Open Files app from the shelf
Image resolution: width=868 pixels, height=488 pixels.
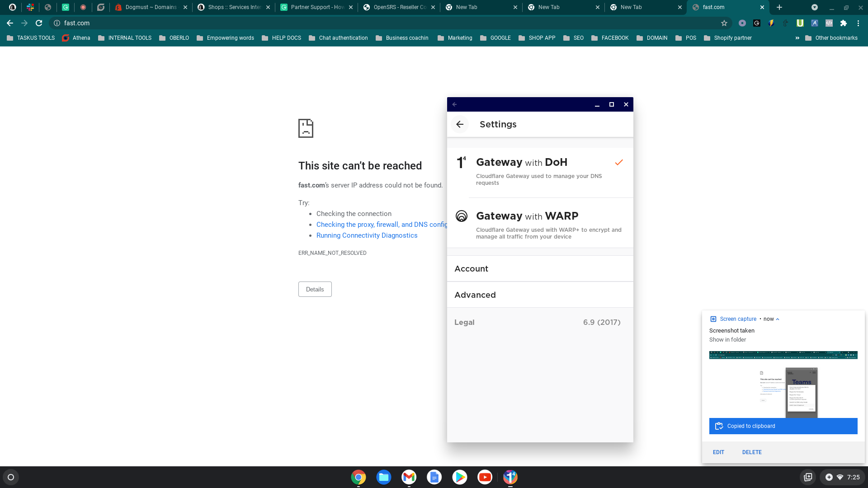(383, 477)
